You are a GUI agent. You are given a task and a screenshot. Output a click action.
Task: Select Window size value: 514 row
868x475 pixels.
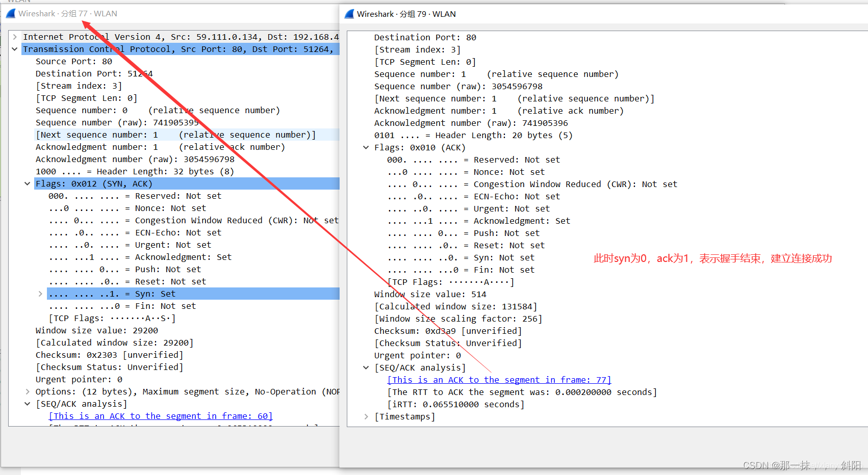(x=430, y=294)
